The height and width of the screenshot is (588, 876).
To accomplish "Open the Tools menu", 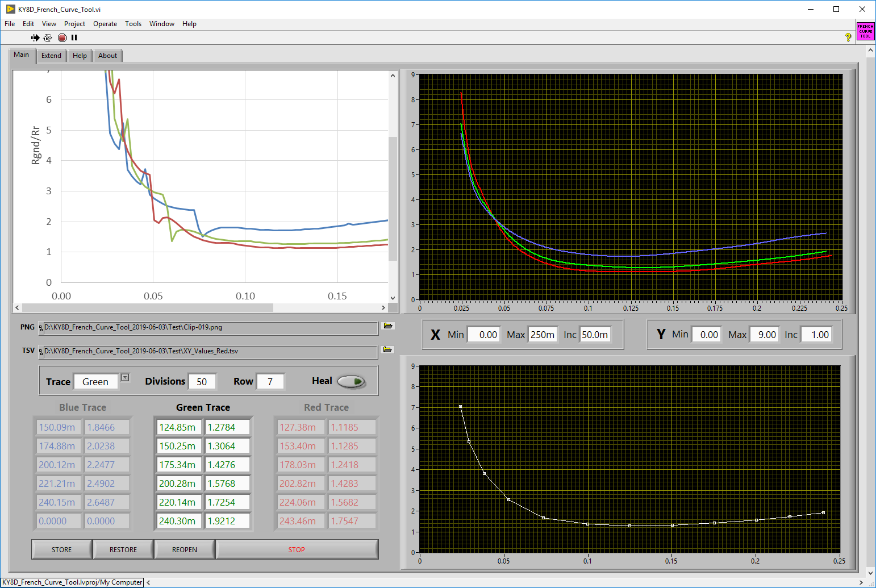I will coord(133,24).
